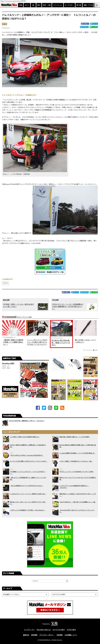Click the クルマ article tag

click(5, 283)
